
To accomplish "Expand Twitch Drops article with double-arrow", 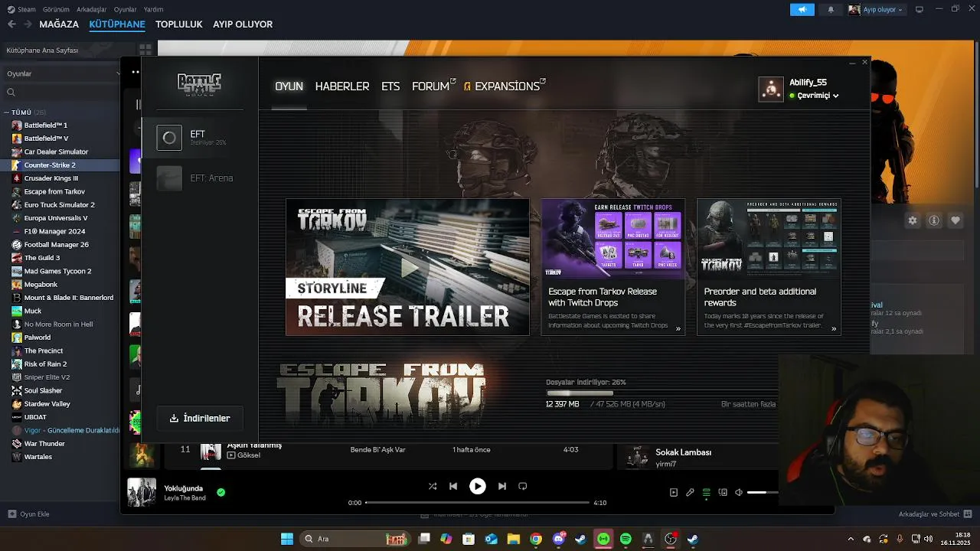I will pyautogui.click(x=678, y=329).
